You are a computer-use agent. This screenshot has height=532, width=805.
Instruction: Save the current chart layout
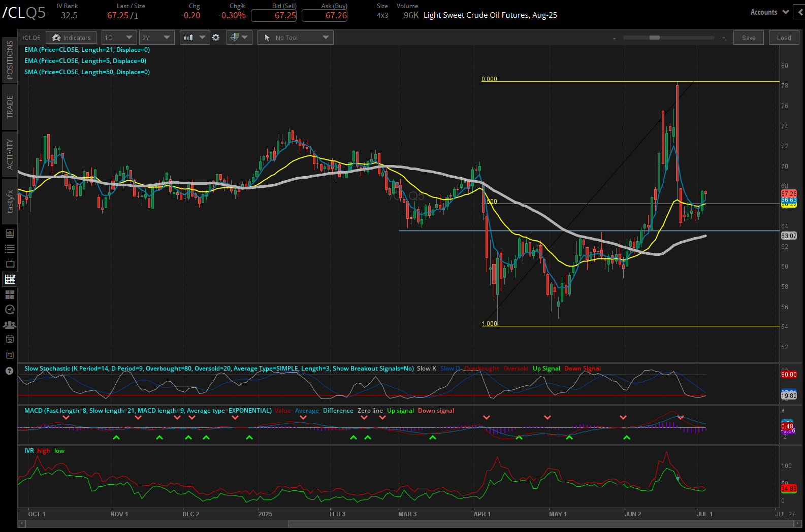tap(749, 38)
